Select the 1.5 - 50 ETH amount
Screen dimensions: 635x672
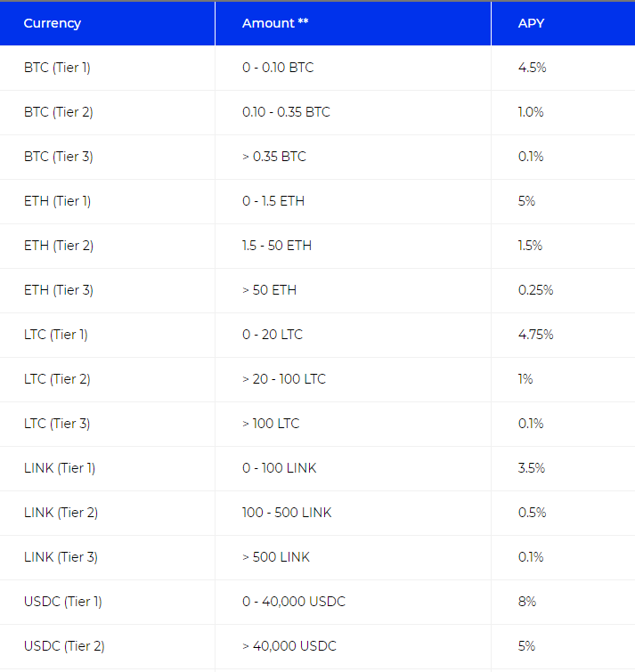[x=277, y=246]
